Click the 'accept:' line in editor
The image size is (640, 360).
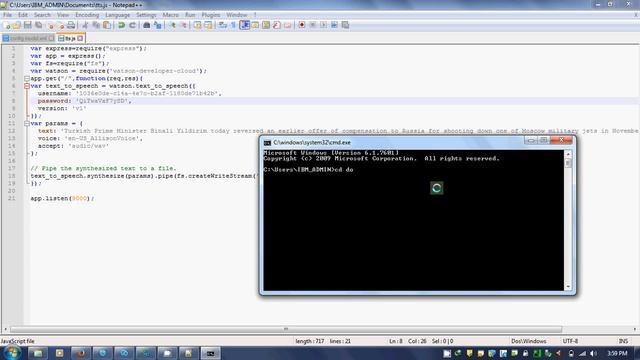(73, 146)
